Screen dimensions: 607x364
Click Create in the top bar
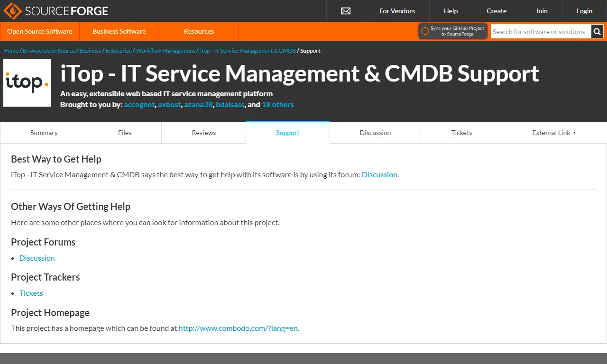[x=497, y=11]
